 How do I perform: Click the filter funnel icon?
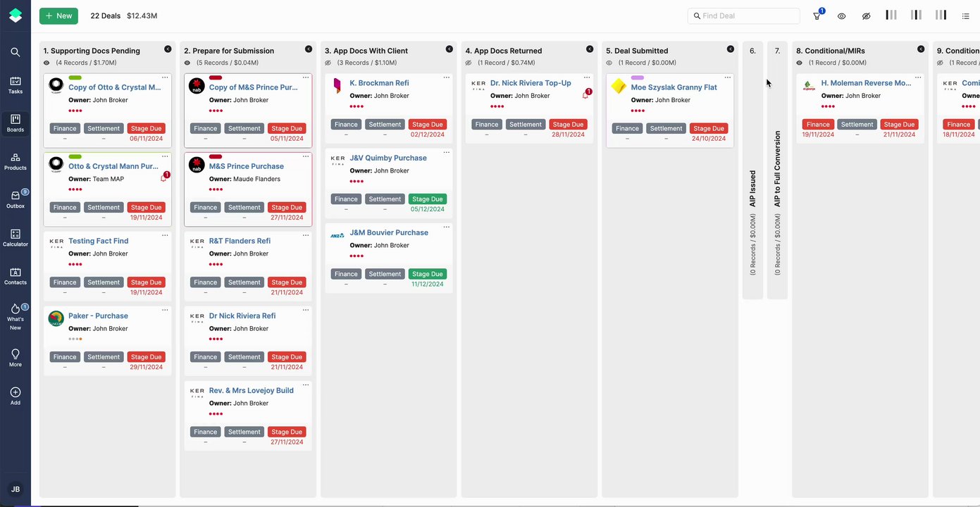[817, 15]
